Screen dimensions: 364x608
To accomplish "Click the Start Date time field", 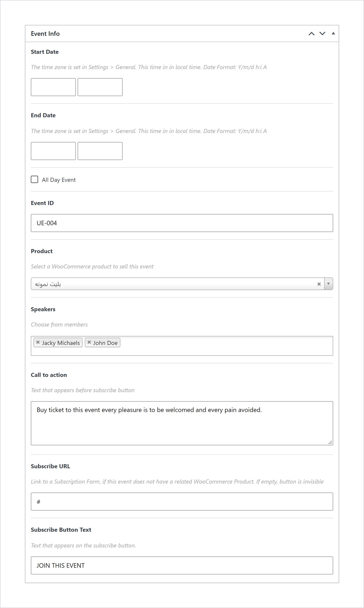I will click(100, 87).
